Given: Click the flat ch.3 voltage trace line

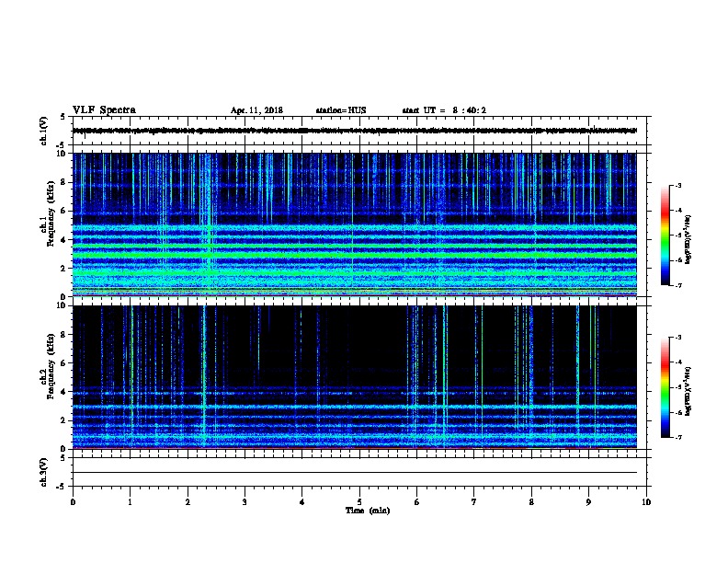Looking at the screenshot, I should (355, 473).
